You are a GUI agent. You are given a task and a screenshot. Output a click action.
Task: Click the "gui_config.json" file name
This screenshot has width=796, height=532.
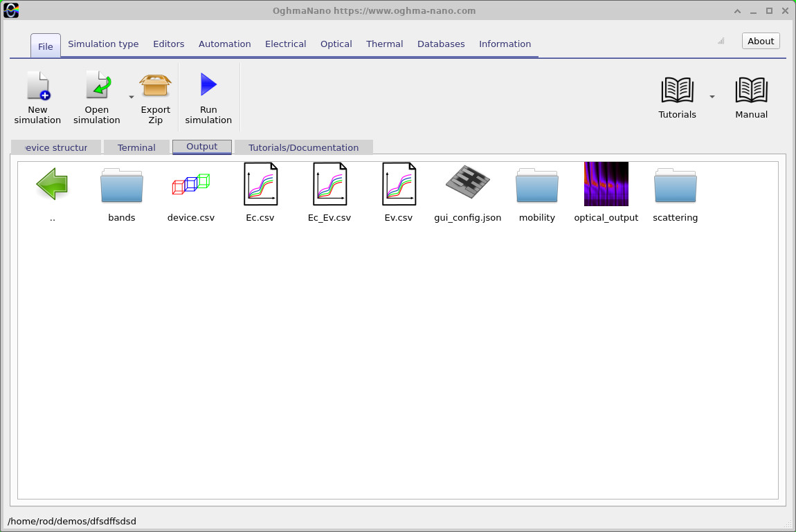click(467, 217)
